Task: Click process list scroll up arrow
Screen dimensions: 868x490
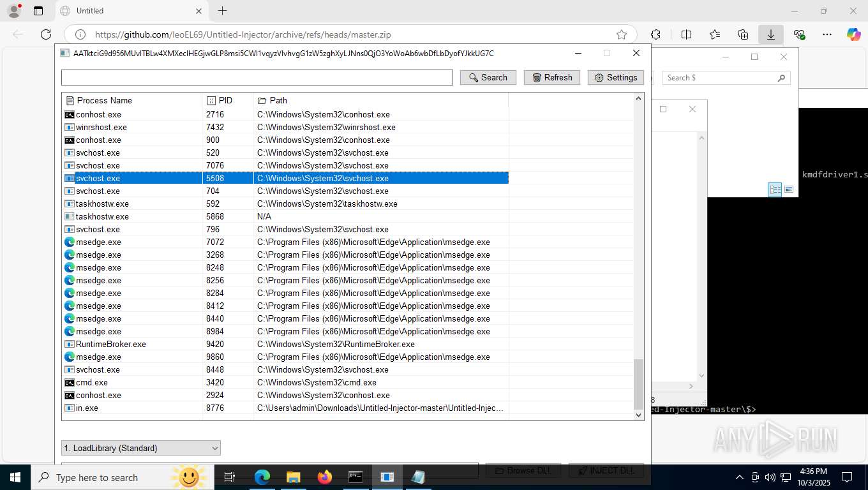Action: [638, 98]
